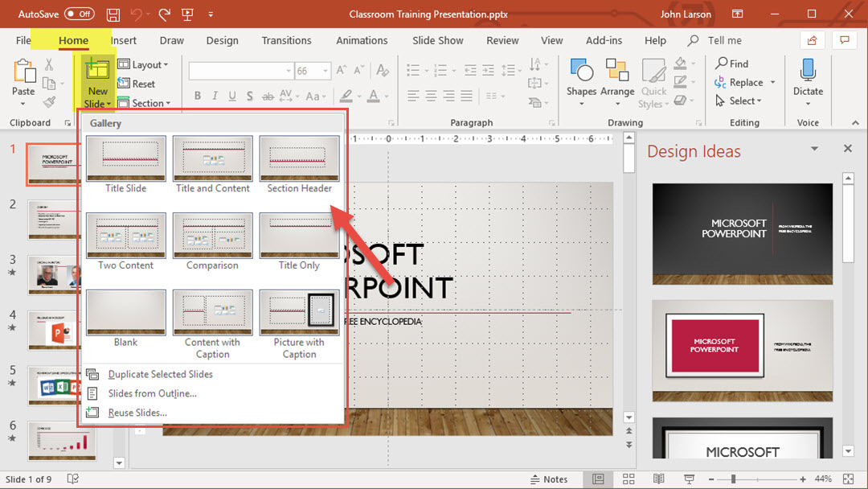Click the Save icon in title bar
Viewport: 868px width, 489px height.
[x=113, y=14]
